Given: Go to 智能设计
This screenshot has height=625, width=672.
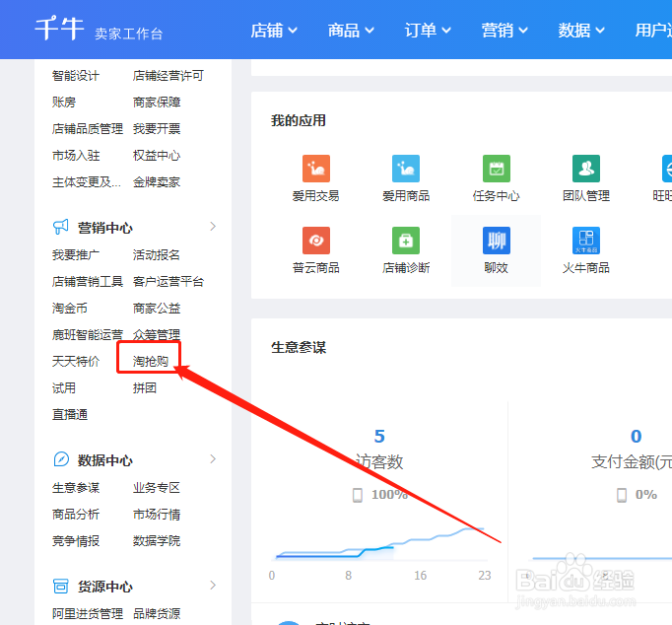Looking at the screenshot, I should pos(76,76).
